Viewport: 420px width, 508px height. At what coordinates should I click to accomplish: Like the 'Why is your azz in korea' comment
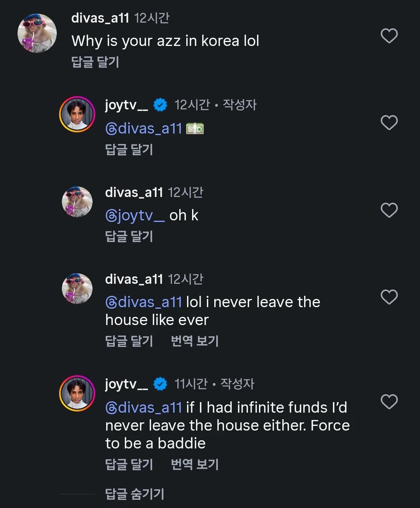click(389, 36)
